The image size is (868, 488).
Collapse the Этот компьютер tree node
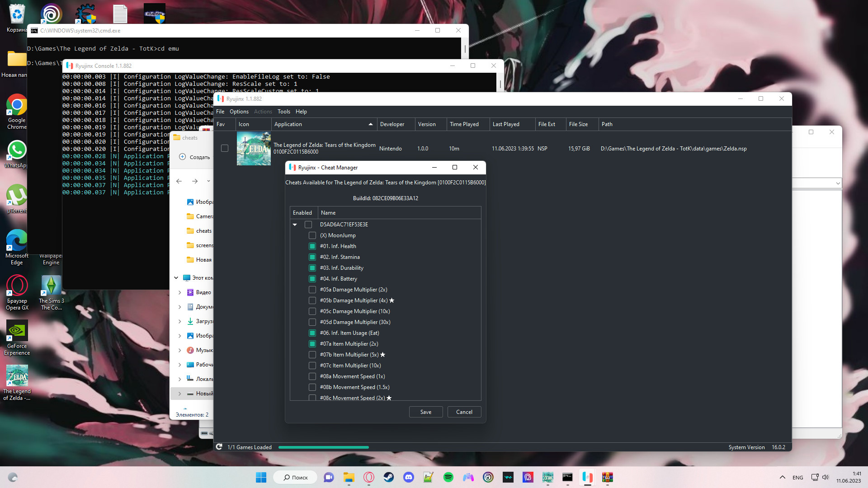(x=176, y=278)
